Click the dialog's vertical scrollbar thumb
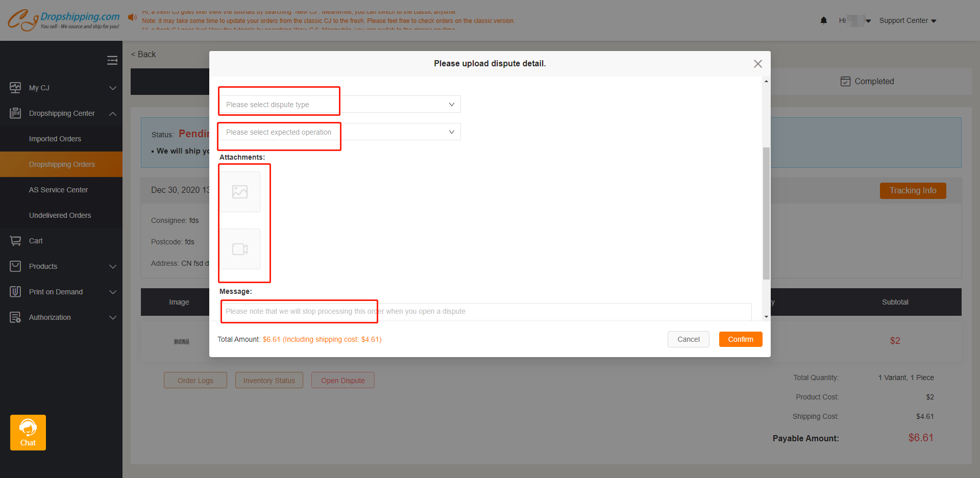 [766, 213]
